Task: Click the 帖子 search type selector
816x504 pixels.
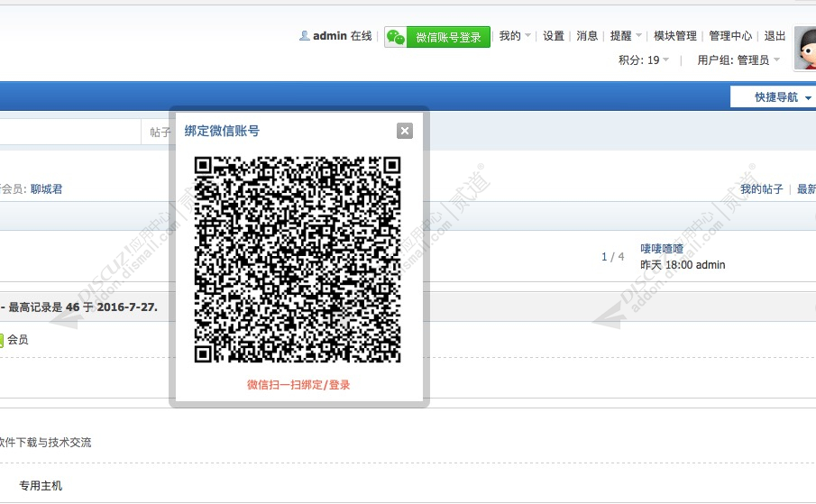Action: point(159,133)
